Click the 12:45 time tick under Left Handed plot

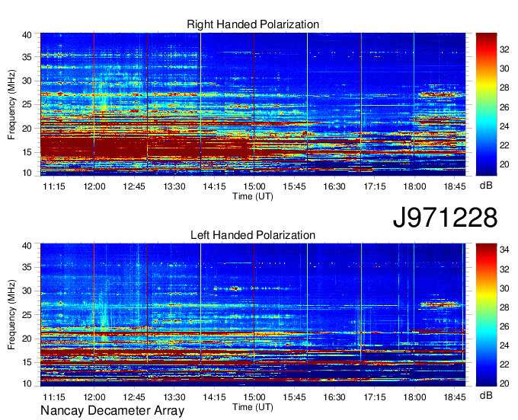point(134,397)
